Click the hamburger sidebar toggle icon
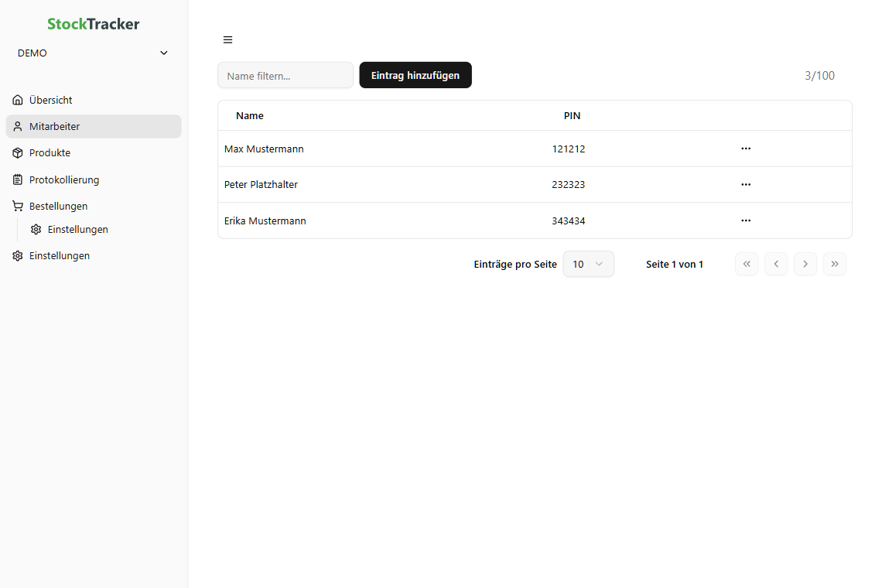 coord(227,40)
